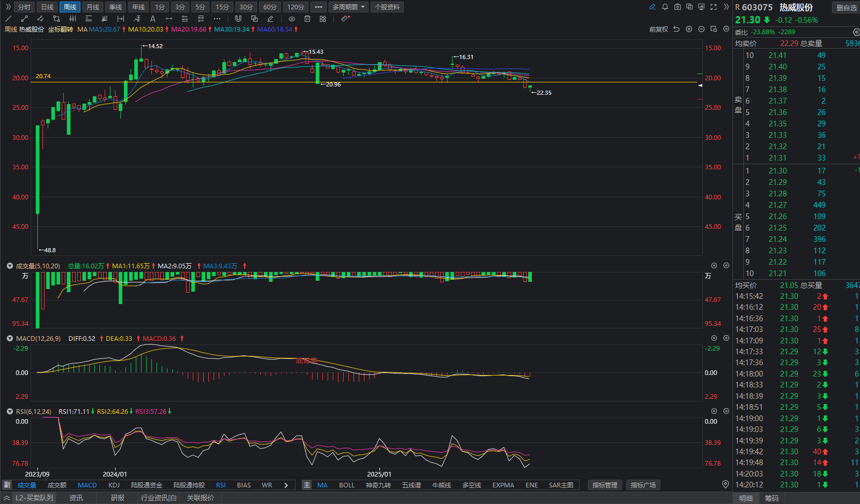This screenshot has width=860, height=504.
Task: Open 个股资料 stock info
Action: pos(387,7)
